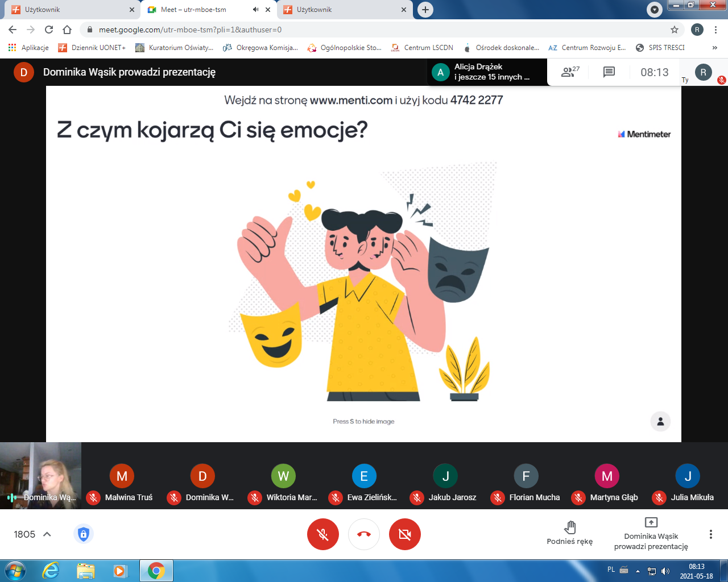Expand the 1805 meeting details chevron

tap(47, 534)
